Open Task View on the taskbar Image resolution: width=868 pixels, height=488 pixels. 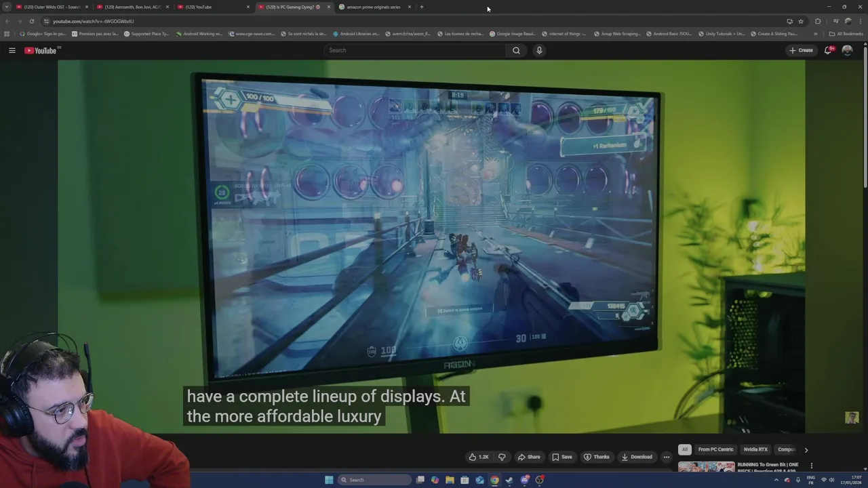point(420,480)
